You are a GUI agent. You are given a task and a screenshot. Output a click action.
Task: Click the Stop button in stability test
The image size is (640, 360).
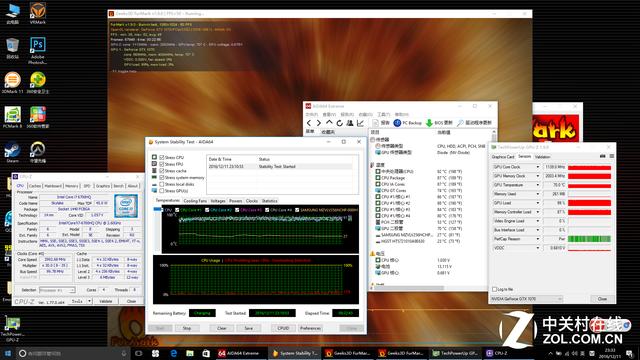[x=187, y=328]
